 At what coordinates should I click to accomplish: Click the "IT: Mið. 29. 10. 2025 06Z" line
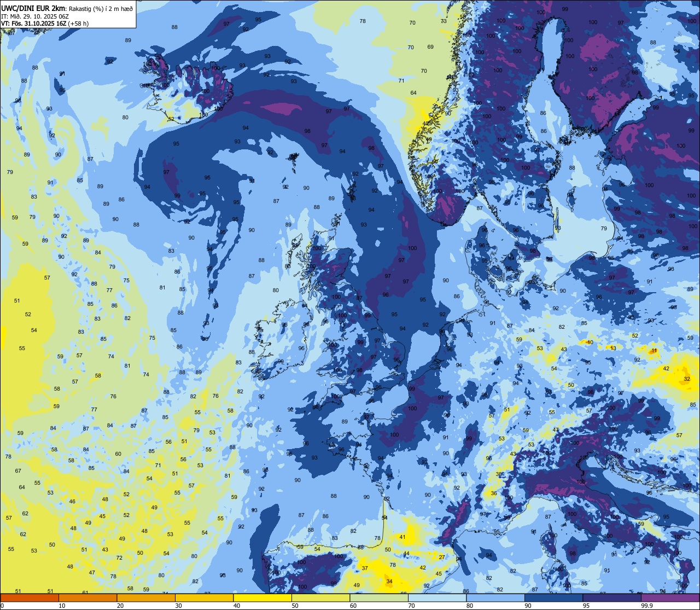point(36,15)
